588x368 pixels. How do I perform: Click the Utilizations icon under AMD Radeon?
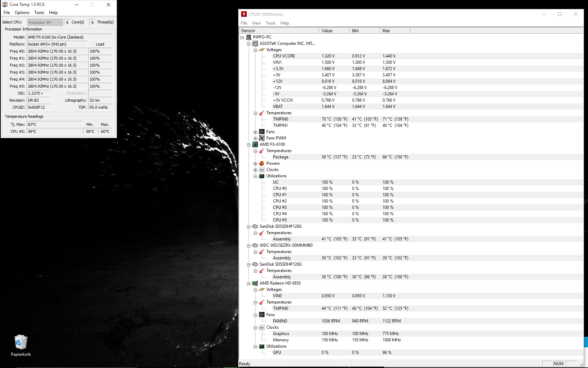click(x=262, y=346)
